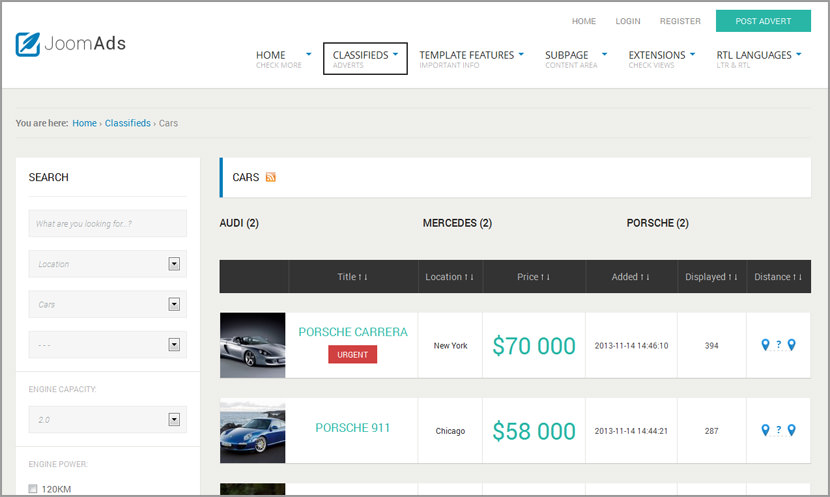Image resolution: width=830 pixels, height=497 pixels.
Task: Click the date 2013-11-14 14:46:10
Action: click(x=631, y=346)
